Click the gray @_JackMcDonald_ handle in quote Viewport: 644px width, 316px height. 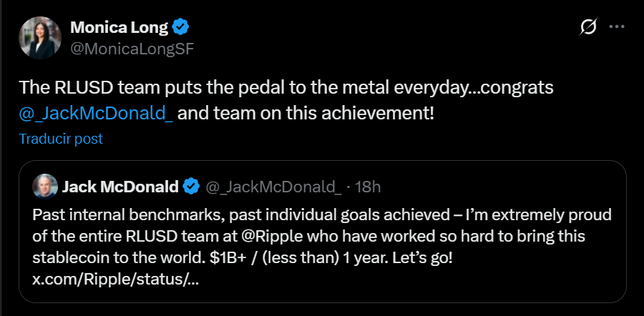point(273,187)
